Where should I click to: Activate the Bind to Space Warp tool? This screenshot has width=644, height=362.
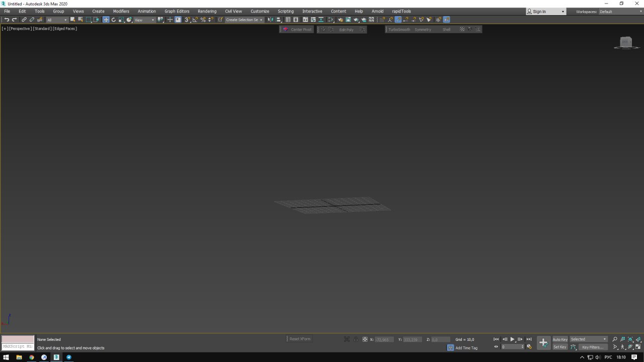coord(40,20)
